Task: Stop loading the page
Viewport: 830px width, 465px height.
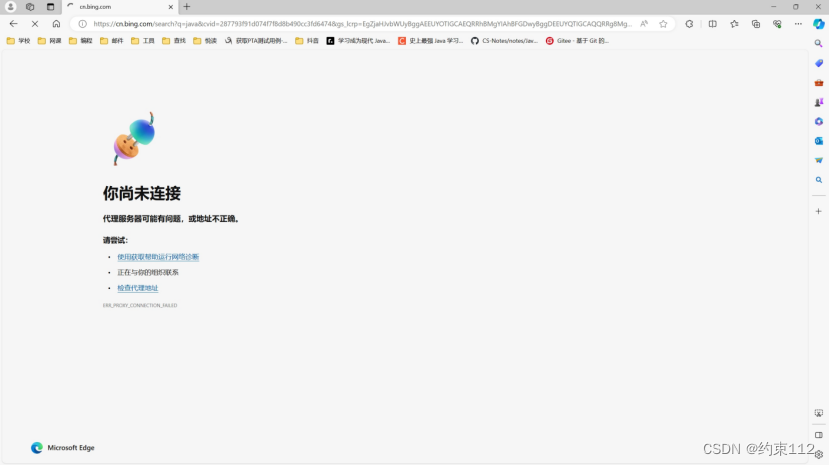Action: click(35, 24)
